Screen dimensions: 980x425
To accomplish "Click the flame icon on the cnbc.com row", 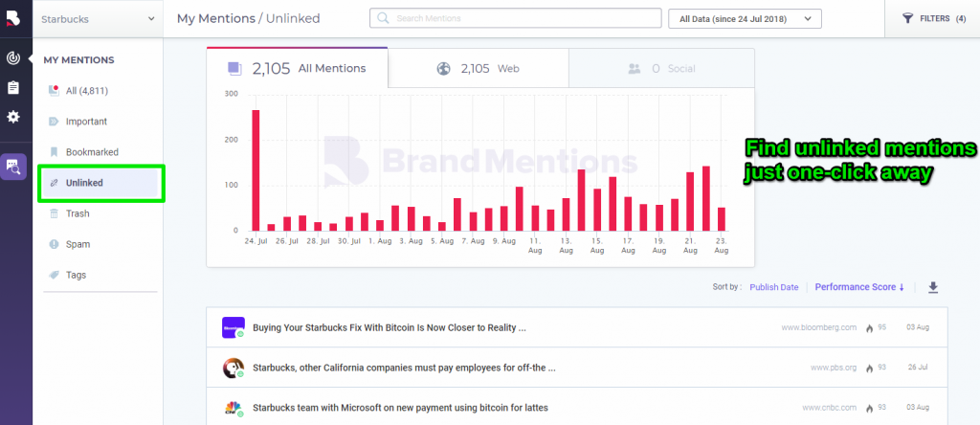I will 869,408.
